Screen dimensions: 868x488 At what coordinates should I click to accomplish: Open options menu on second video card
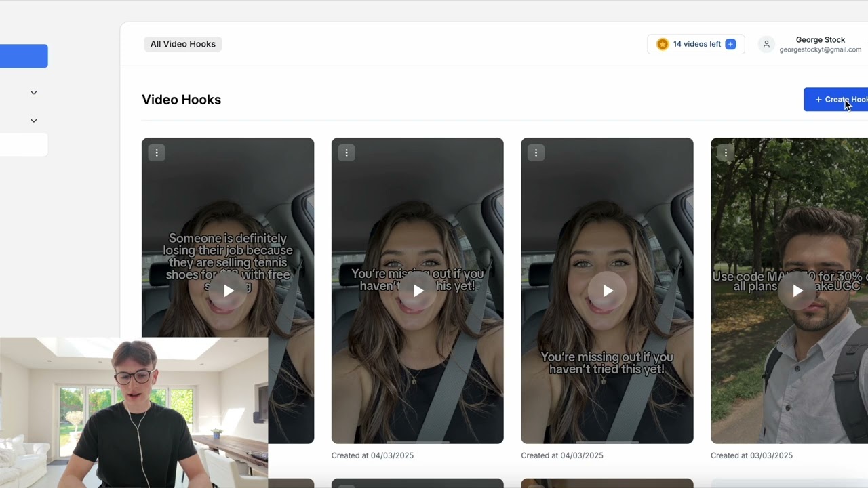(x=347, y=153)
